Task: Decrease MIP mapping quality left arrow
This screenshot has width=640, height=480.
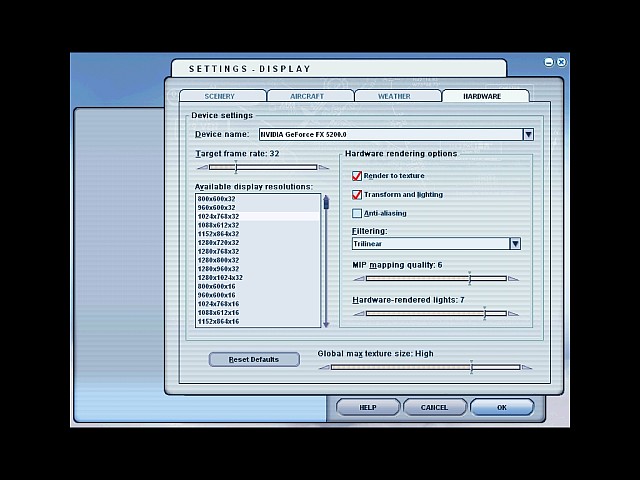Action: tap(359, 278)
